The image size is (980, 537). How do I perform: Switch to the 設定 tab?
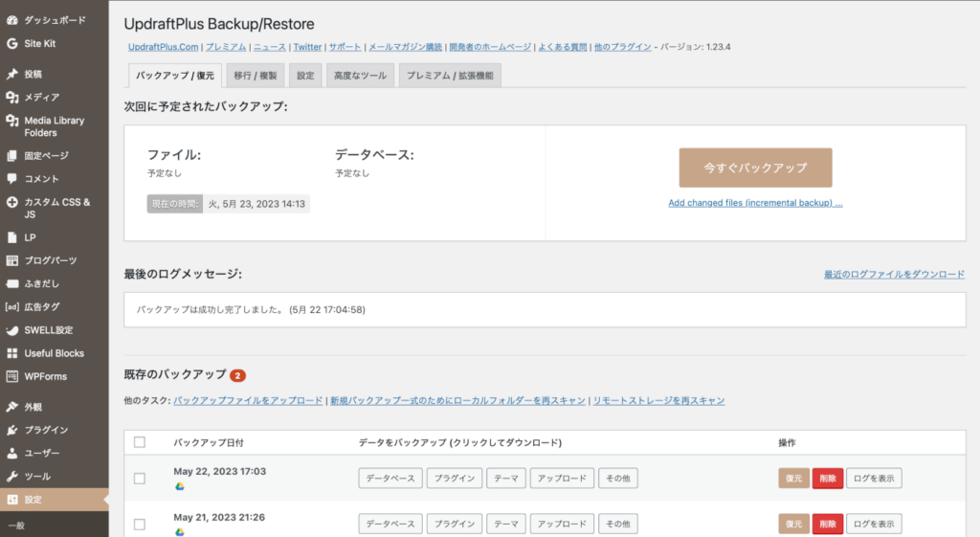point(305,75)
